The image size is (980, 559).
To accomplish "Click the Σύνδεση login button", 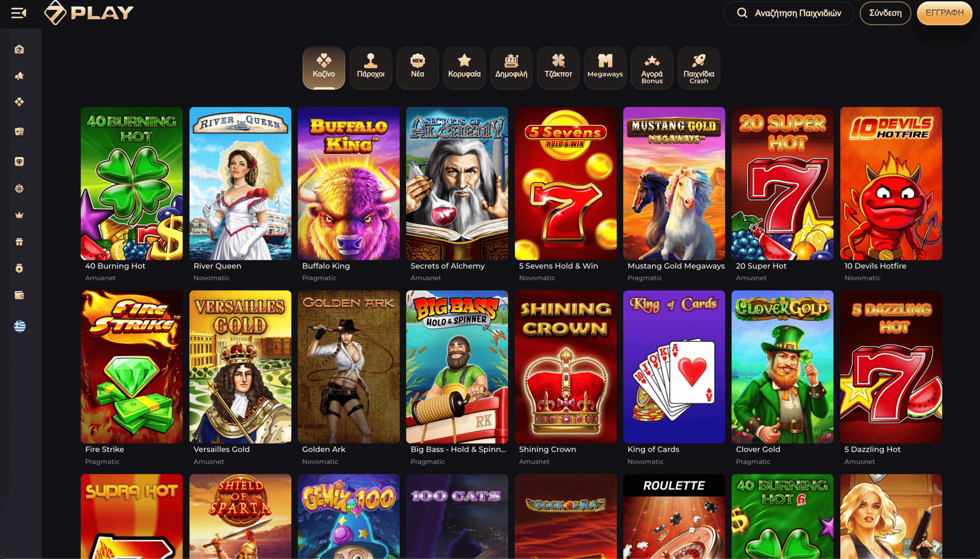I will click(x=885, y=13).
